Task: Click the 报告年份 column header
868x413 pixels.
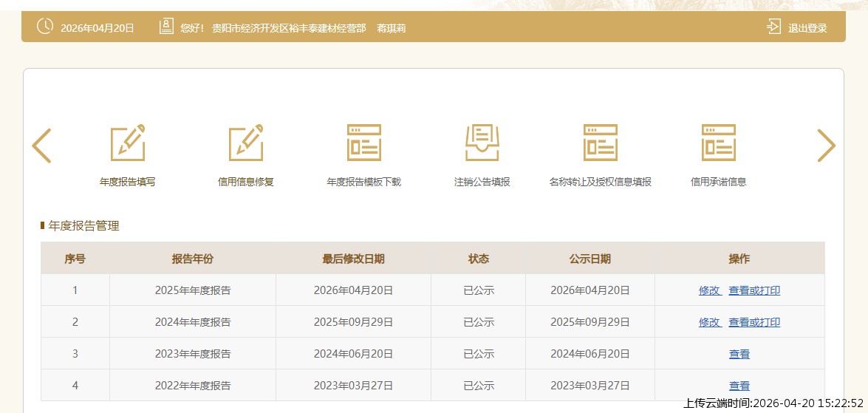Action: pyautogui.click(x=193, y=259)
